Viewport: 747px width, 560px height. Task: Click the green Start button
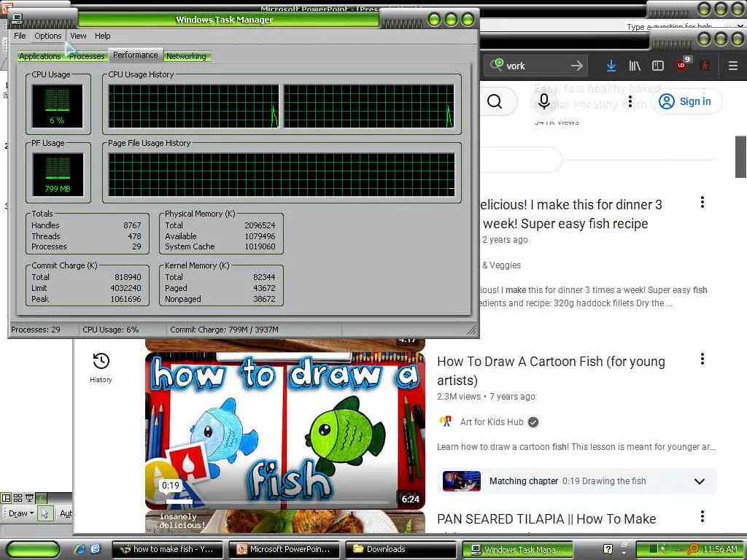[x=34, y=550]
